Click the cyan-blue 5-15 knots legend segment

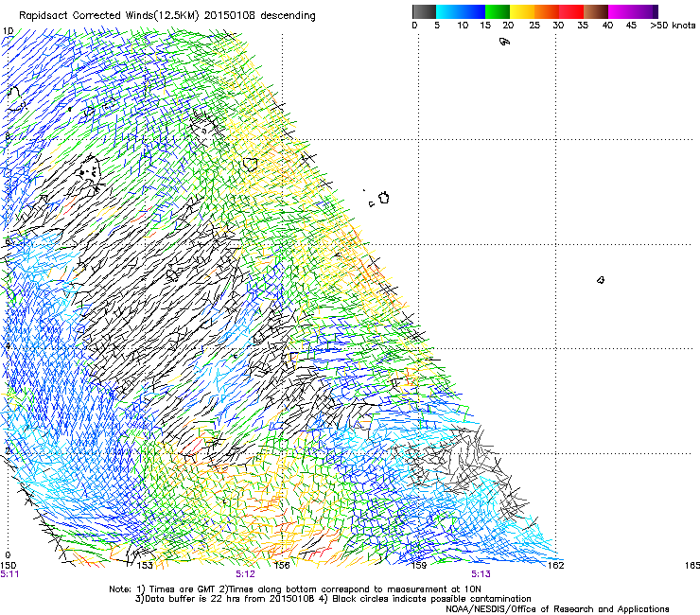click(461, 11)
